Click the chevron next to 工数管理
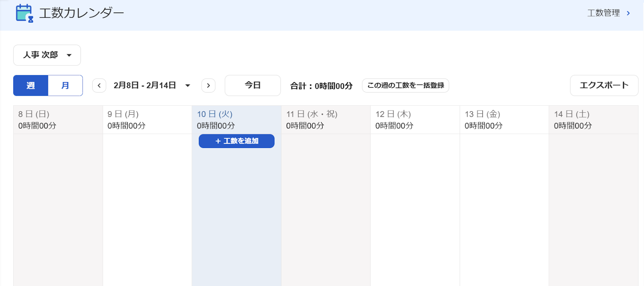 click(628, 13)
